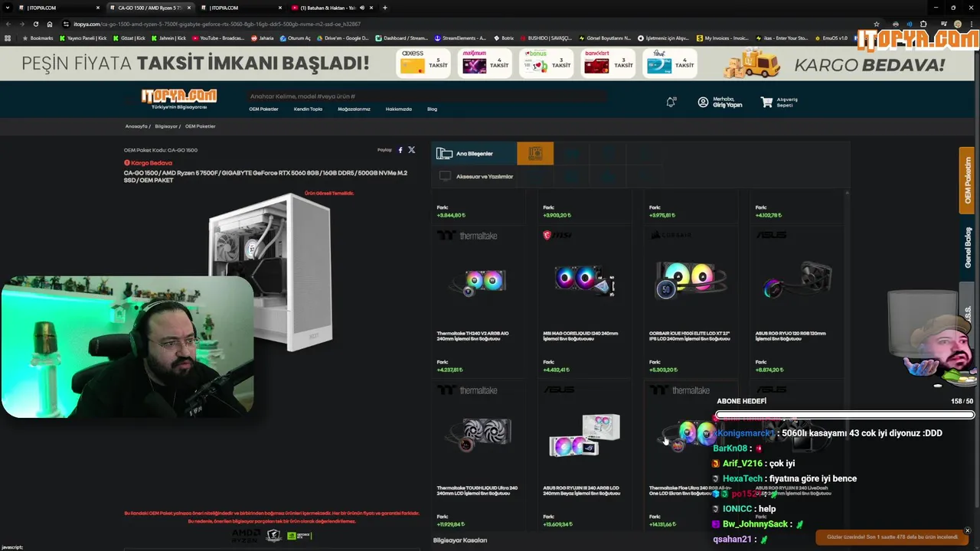Open Mağazalarımız menu item
The height and width of the screenshot is (551, 980).
tap(354, 109)
